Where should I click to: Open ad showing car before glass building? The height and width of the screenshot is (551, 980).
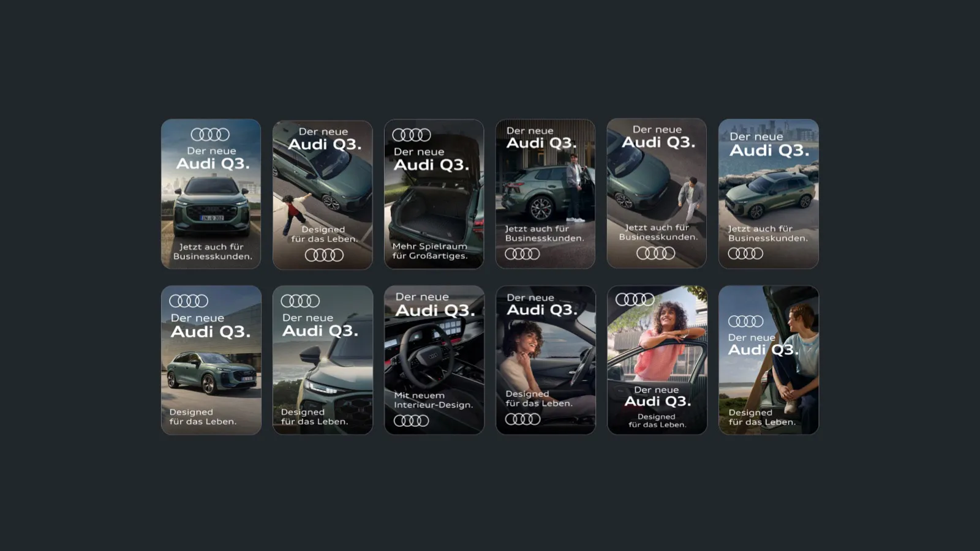211,360
